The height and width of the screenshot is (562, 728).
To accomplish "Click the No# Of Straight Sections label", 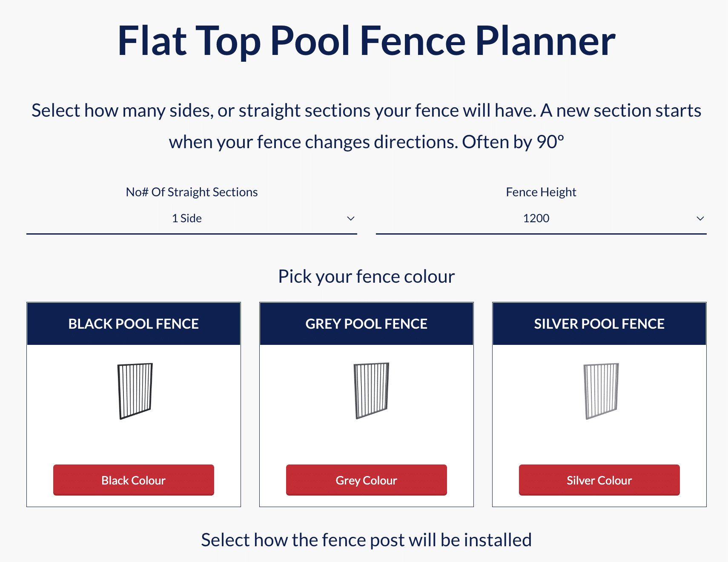I will 192,192.
